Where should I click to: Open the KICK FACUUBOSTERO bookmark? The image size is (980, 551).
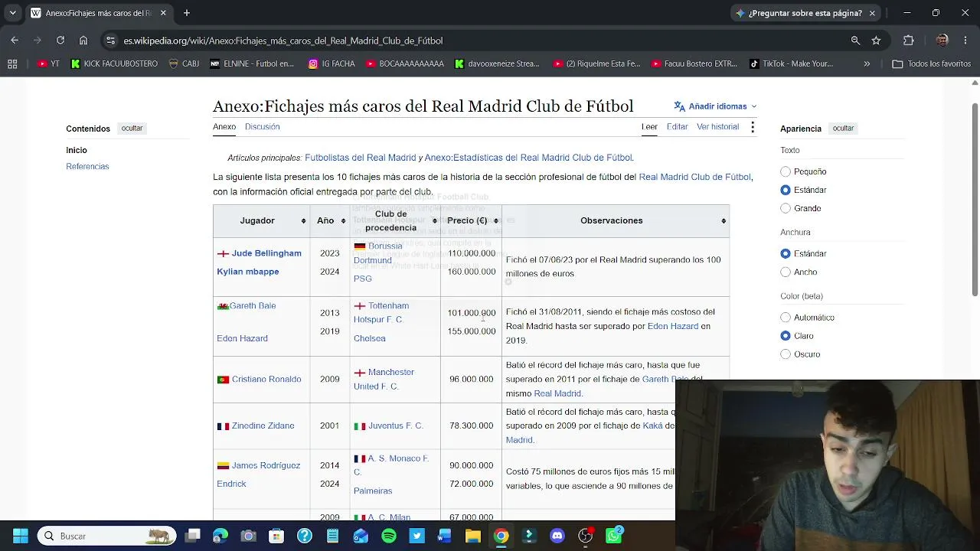click(x=113, y=64)
